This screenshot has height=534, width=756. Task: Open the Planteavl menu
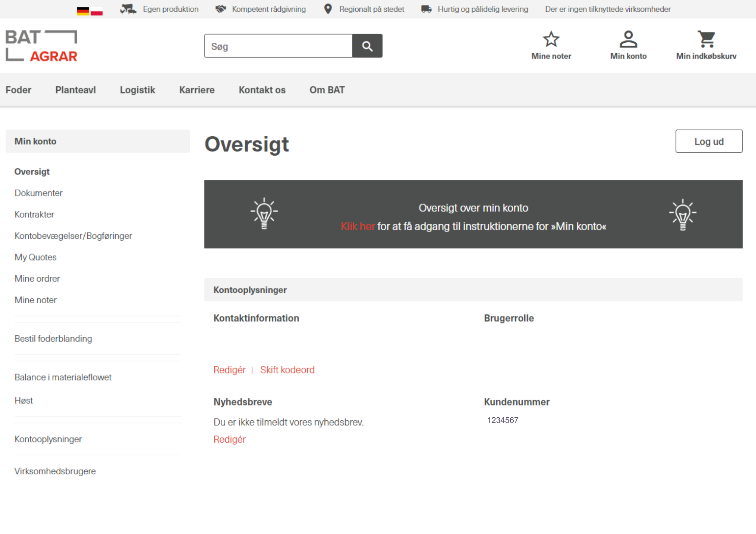pyautogui.click(x=76, y=90)
